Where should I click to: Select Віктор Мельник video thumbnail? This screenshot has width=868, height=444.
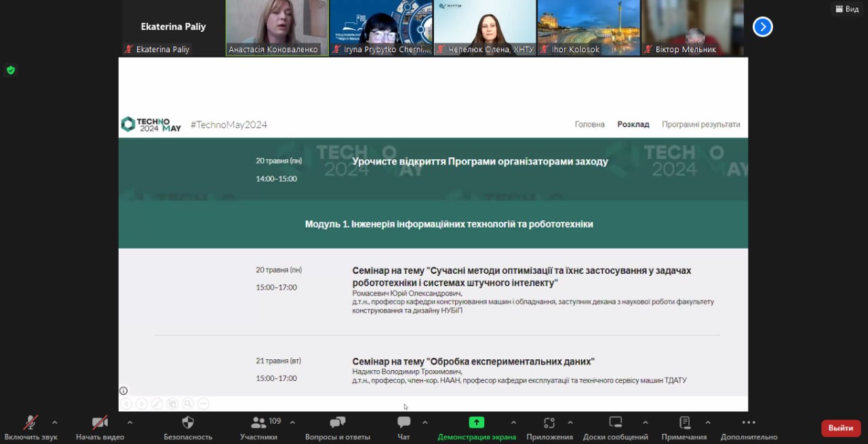[693, 28]
